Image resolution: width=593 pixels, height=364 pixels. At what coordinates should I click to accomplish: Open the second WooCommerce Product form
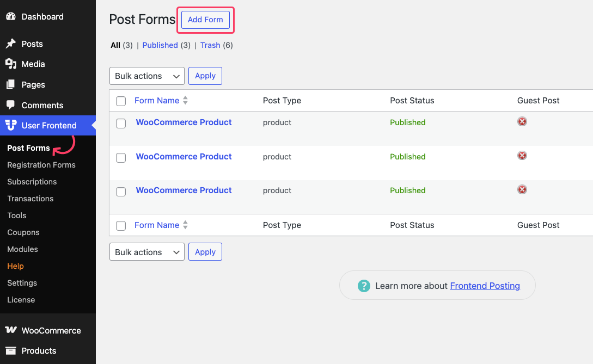(184, 157)
